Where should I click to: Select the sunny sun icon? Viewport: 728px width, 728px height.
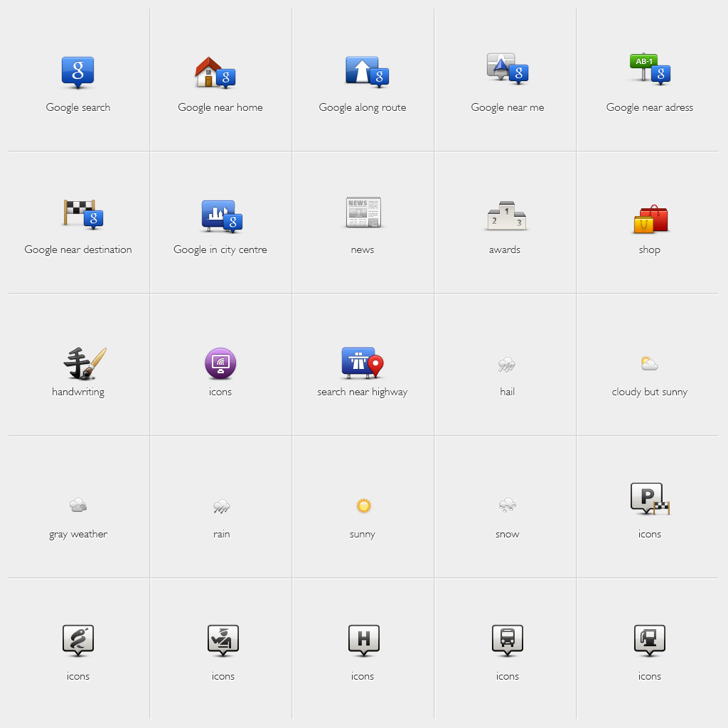coord(363,506)
